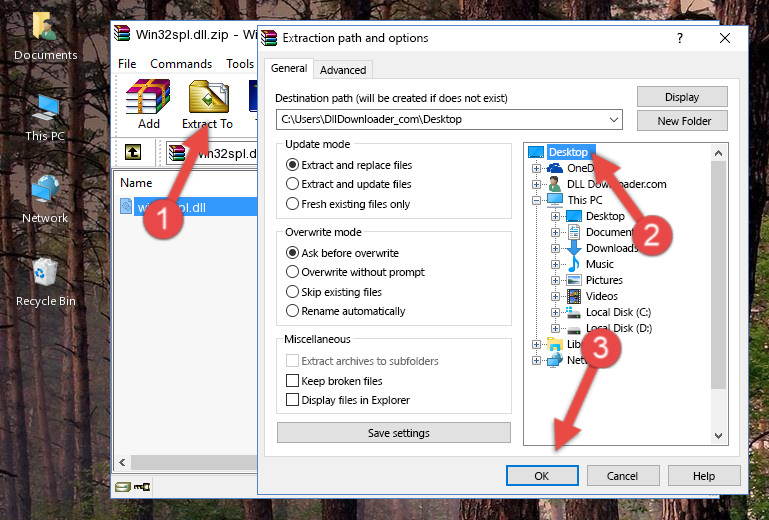Click the folder tree scroll down arrow
The image size is (769, 520).
click(x=718, y=436)
